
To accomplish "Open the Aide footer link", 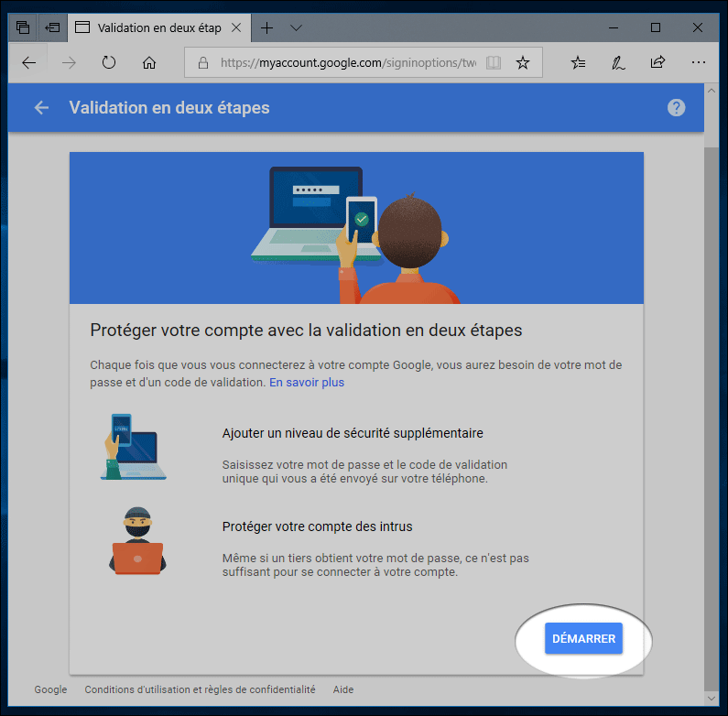I will (343, 689).
